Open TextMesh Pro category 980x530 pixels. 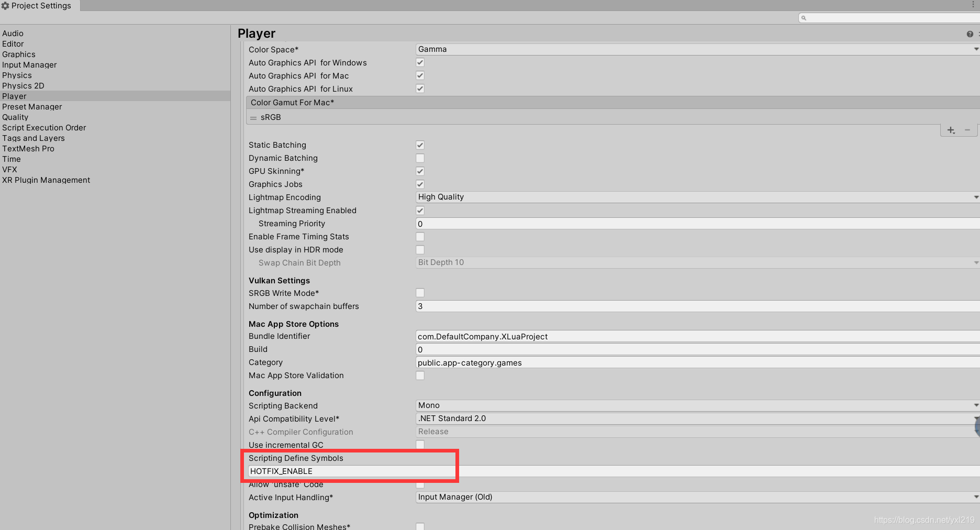pyautogui.click(x=115, y=149)
